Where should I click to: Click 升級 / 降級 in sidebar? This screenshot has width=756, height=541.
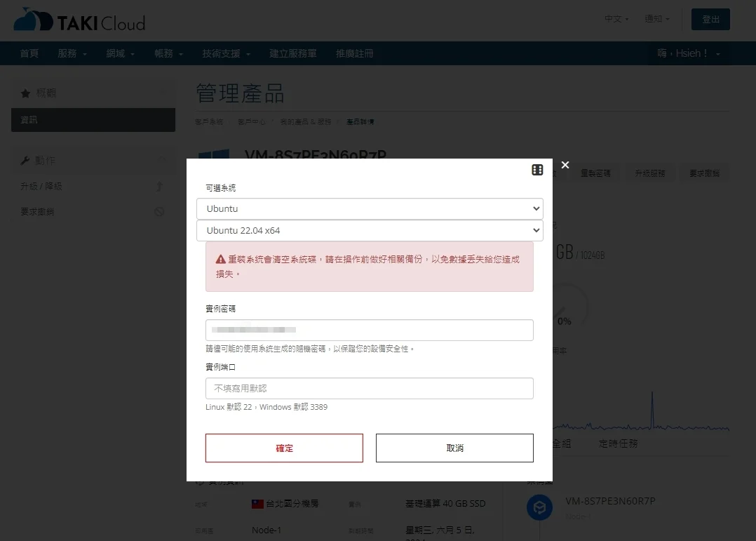coord(41,186)
